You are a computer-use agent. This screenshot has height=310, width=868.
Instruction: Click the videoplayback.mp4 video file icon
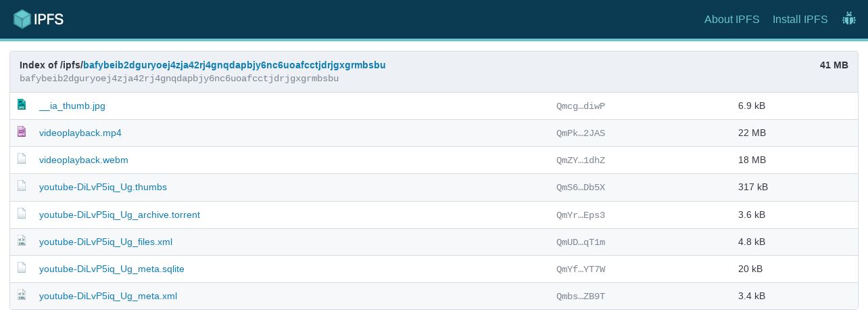click(22, 132)
